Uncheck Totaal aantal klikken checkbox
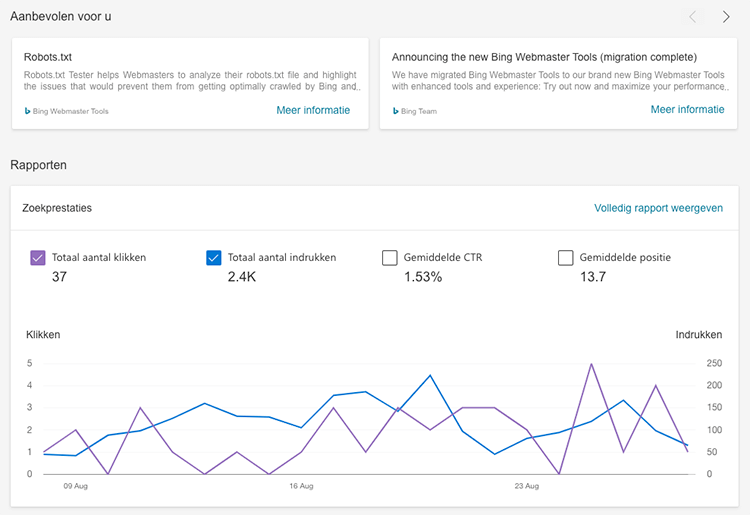The image size is (750, 515). [38, 258]
